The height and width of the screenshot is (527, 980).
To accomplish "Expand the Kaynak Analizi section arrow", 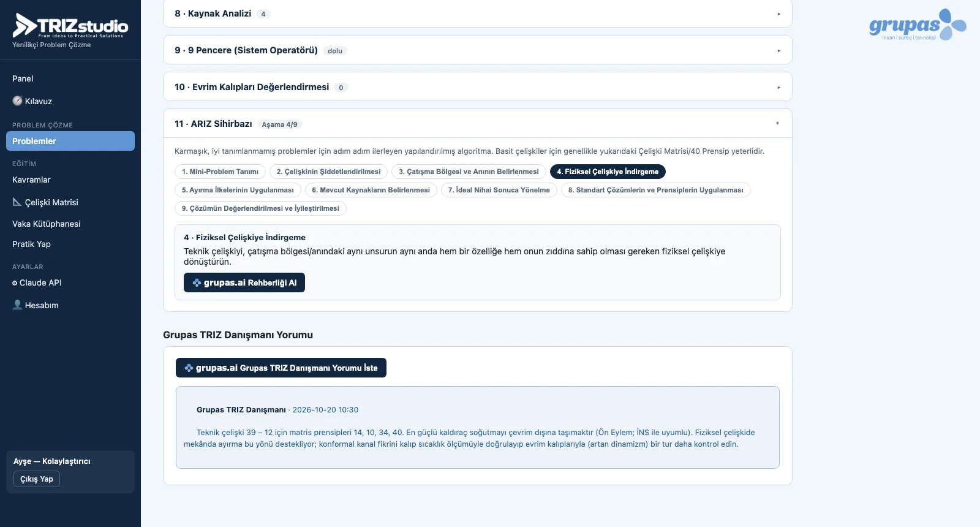I will tap(778, 13).
